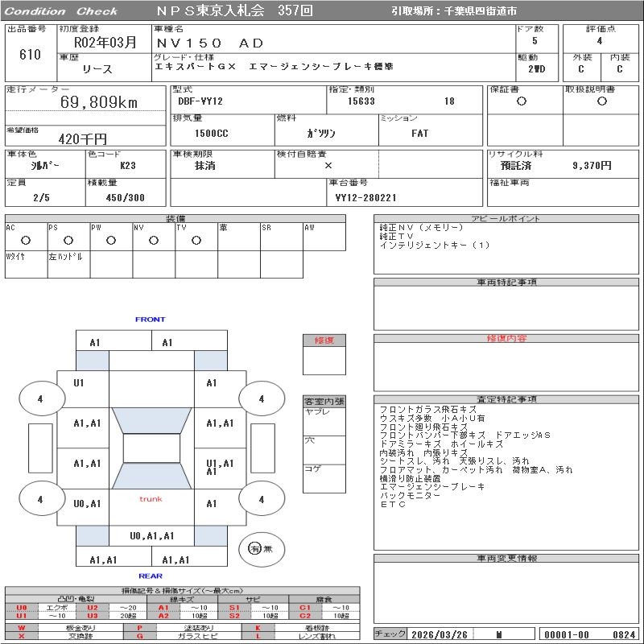Click the blue FRONT label above the diagram
The width and height of the screenshot is (644, 644).
151,320
